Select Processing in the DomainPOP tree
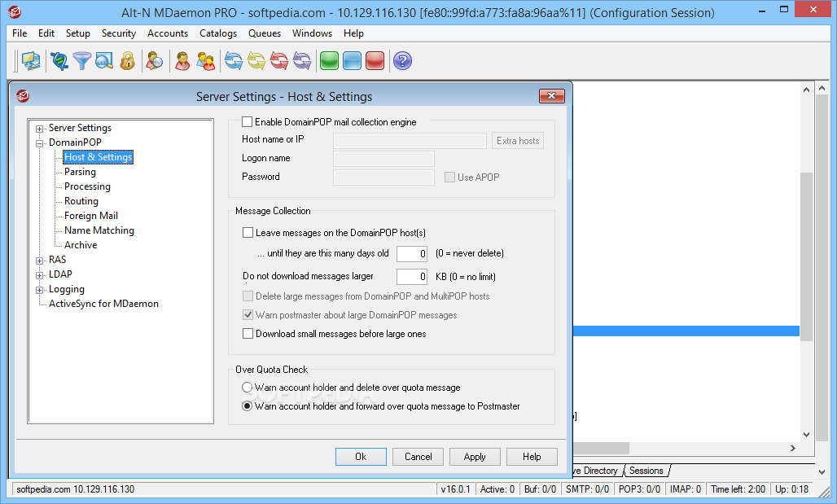Viewport: 837px width, 504px height. point(88,186)
